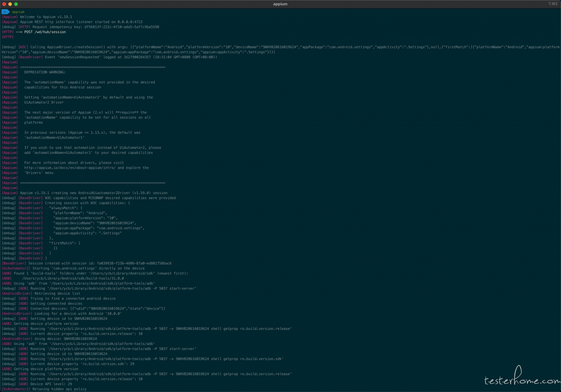Click the lone 'platforms' word line

pos(33,123)
